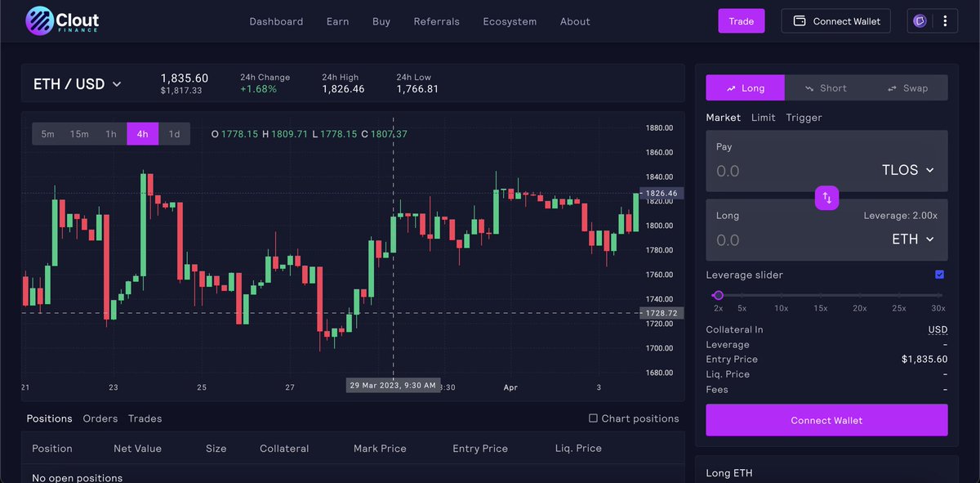
Task: Open the TLOS token dropdown
Action: coord(906,170)
